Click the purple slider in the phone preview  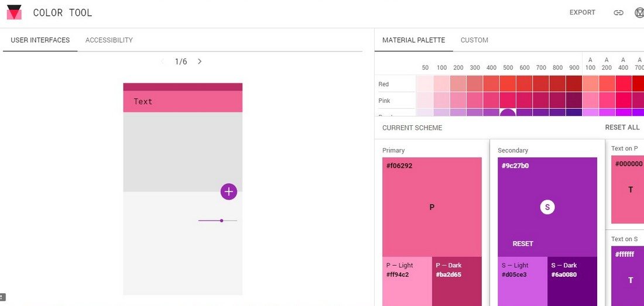218,221
